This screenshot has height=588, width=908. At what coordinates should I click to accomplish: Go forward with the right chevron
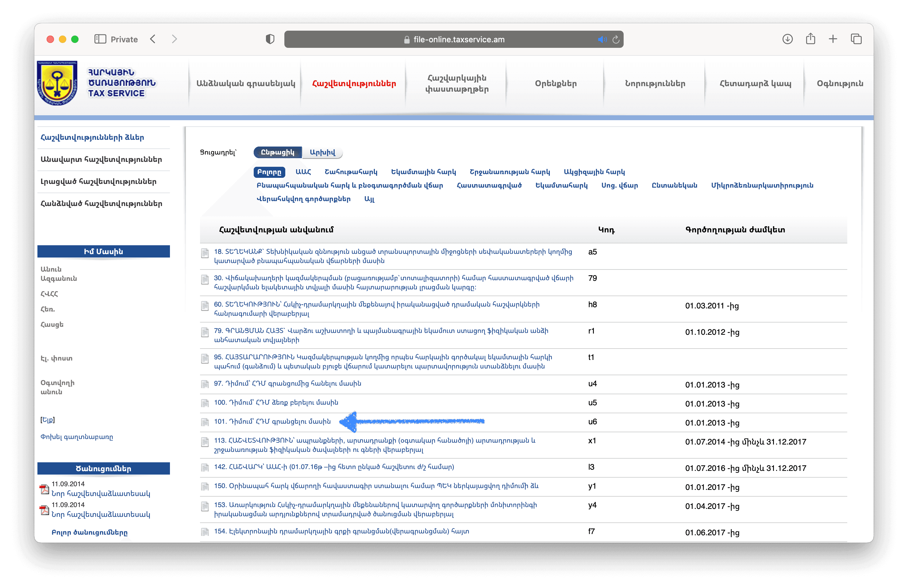pyautogui.click(x=174, y=39)
